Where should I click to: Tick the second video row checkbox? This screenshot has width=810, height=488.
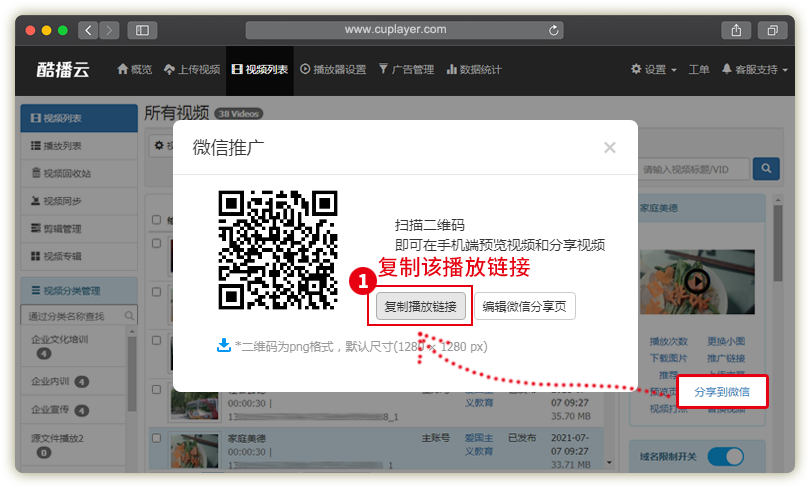157,292
